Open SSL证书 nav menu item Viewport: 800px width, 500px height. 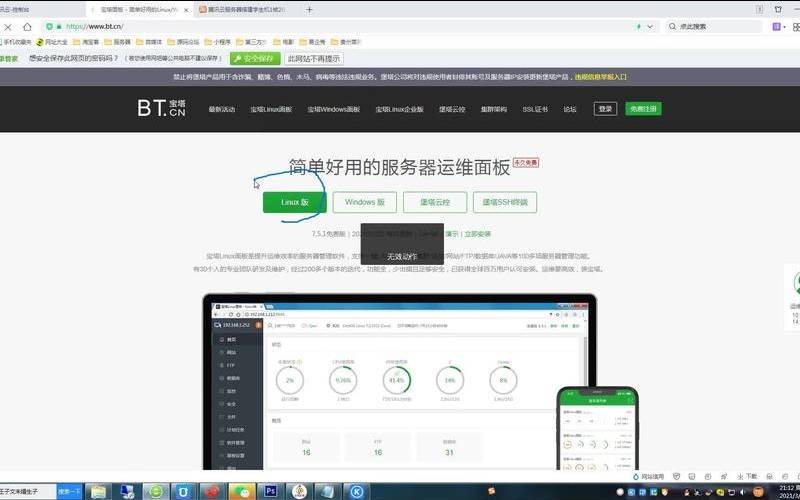[x=535, y=109]
